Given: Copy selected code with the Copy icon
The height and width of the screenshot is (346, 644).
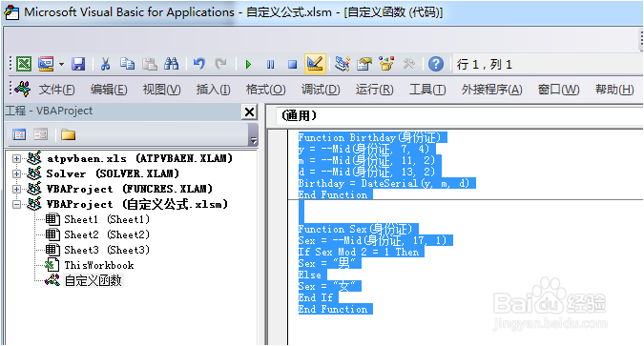Looking at the screenshot, I should [127, 64].
